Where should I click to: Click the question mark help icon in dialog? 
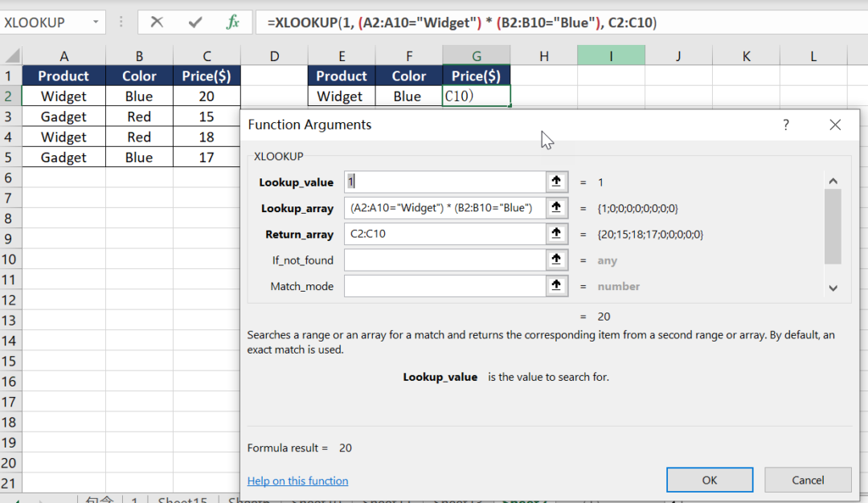pos(786,125)
